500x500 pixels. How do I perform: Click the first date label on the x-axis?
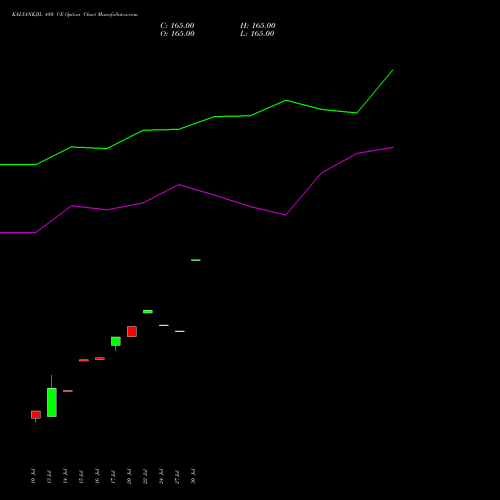(x=33, y=476)
